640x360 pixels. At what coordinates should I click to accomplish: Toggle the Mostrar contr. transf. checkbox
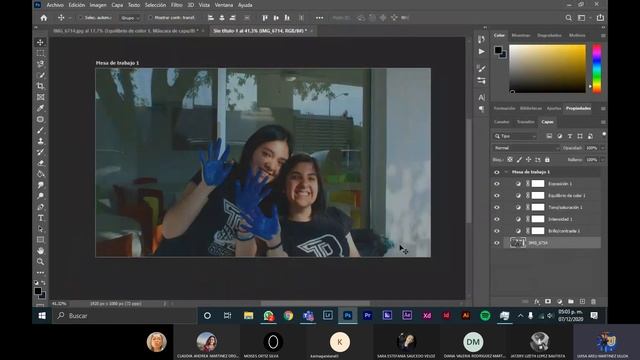pyautogui.click(x=150, y=18)
